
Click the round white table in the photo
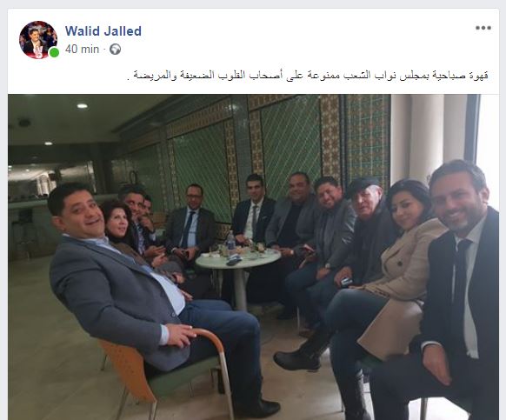[x=238, y=260]
